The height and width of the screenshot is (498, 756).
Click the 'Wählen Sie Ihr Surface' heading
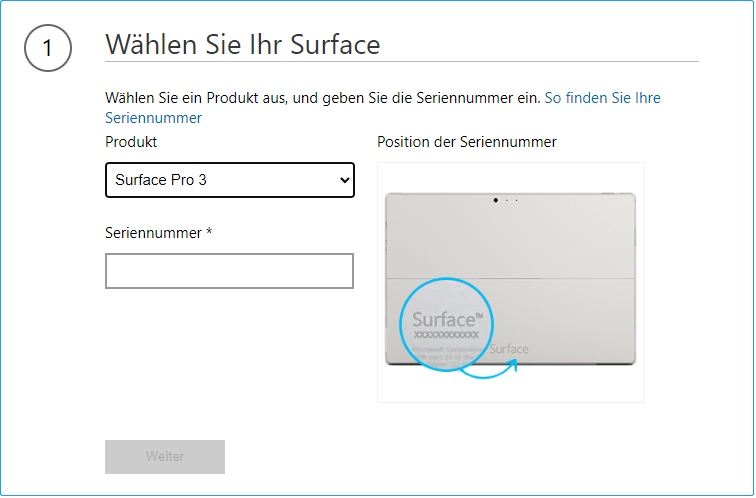(x=242, y=45)
